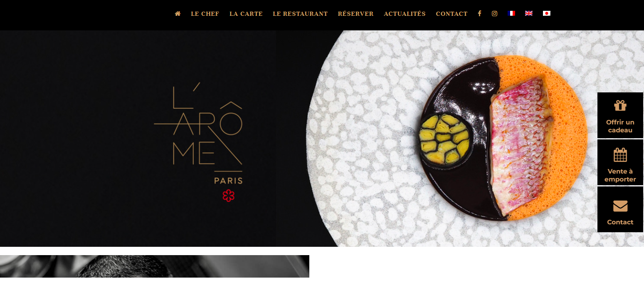
Task: Click the Vente à emporter button
Action: tap(620, 162)
